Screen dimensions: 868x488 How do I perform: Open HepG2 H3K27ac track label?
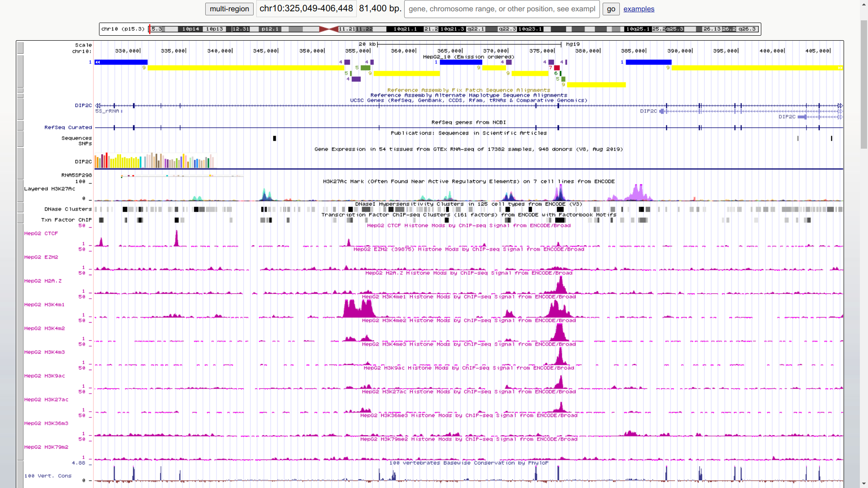click(x=46, y=399)
